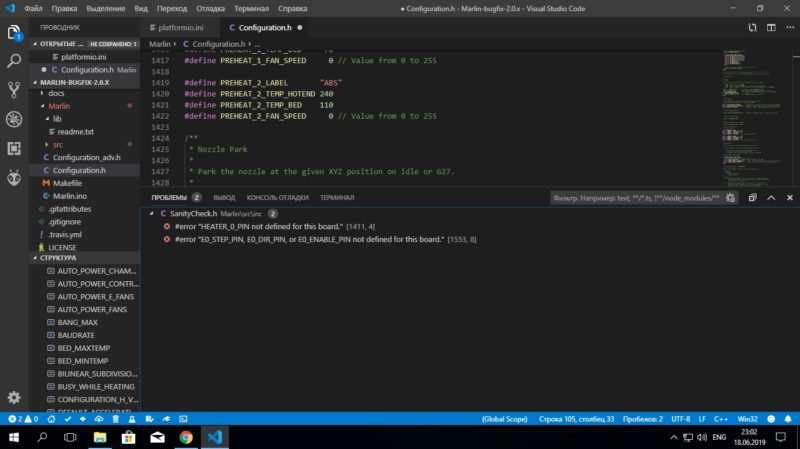
Task: Select the E0_STEP_PIN not defined error
Action: point(310,239)
